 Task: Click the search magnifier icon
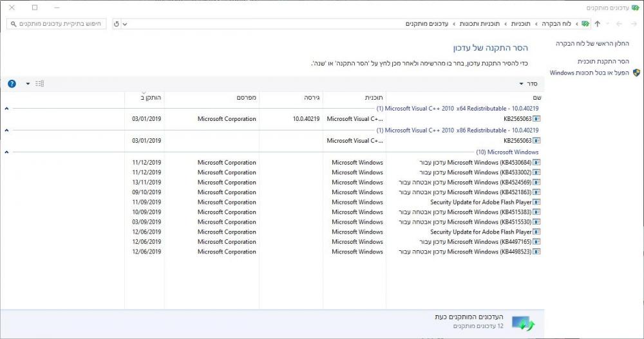(14, 24)
